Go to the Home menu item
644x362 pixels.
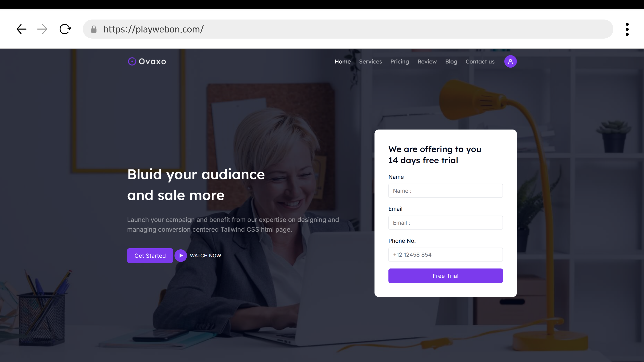tap(342, 62)
